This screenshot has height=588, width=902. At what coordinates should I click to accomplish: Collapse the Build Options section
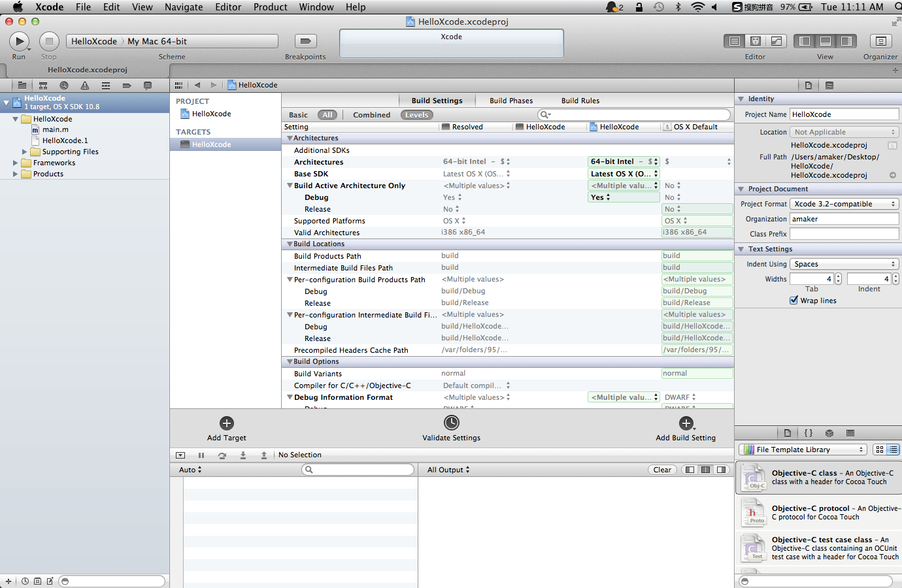point(290,362)
